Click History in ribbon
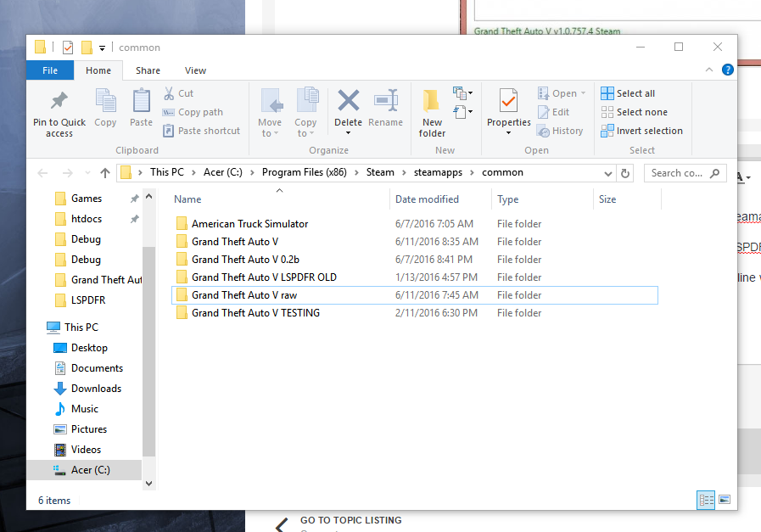 point(560,131)
